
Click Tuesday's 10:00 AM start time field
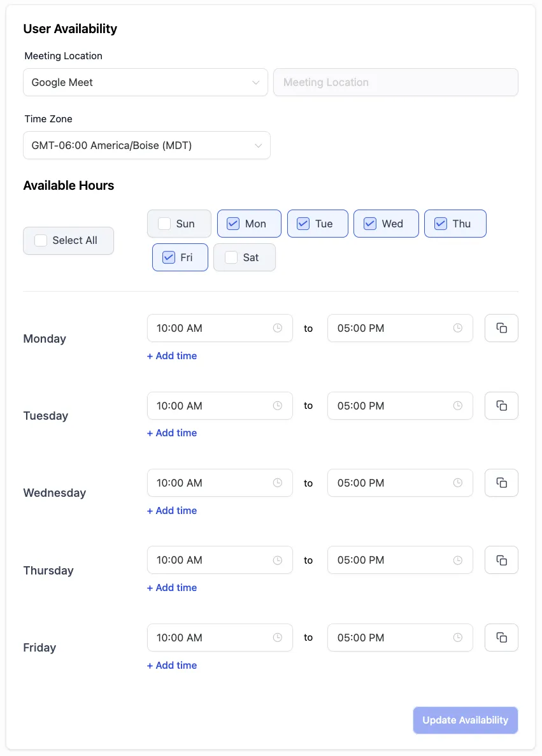[210, 406]
